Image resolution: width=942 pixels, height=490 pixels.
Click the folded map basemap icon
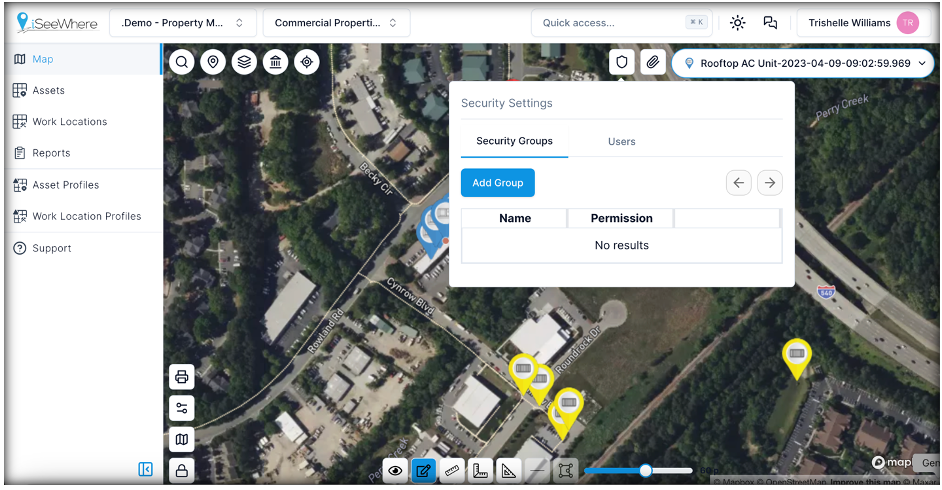click(181, 440)
